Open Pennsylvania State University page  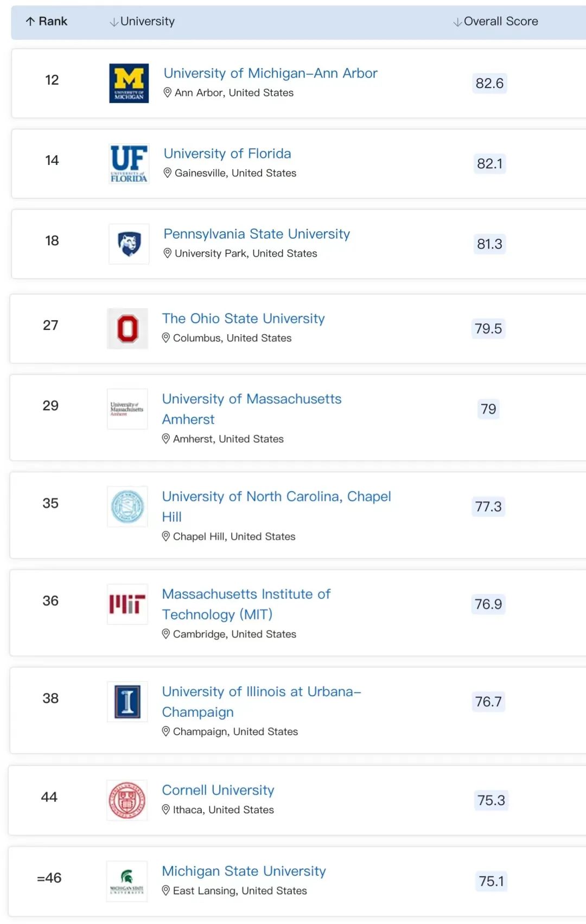(x=257, y=234)
